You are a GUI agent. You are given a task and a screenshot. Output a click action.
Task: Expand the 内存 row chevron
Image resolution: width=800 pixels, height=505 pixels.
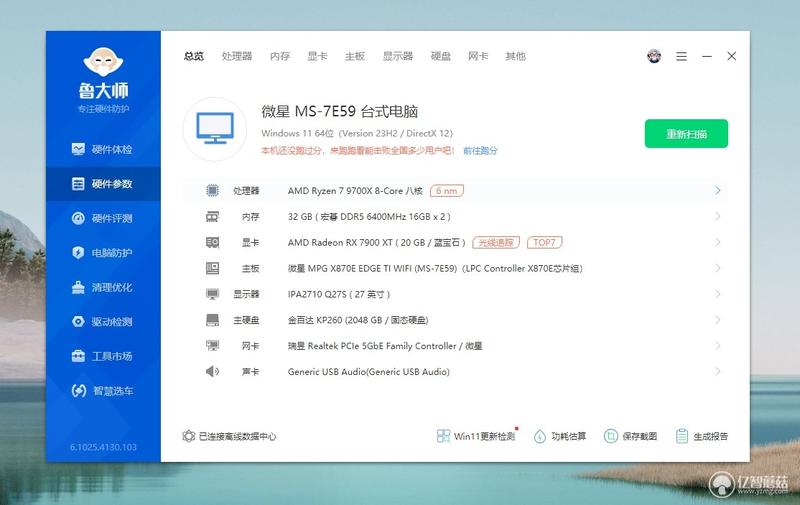point(717,217)
